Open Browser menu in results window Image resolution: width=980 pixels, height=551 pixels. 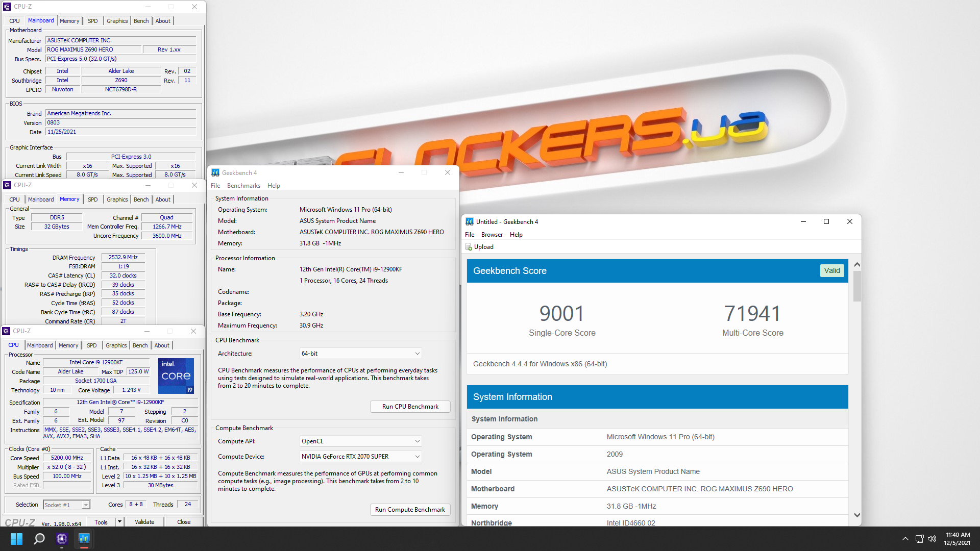[492, 235]
